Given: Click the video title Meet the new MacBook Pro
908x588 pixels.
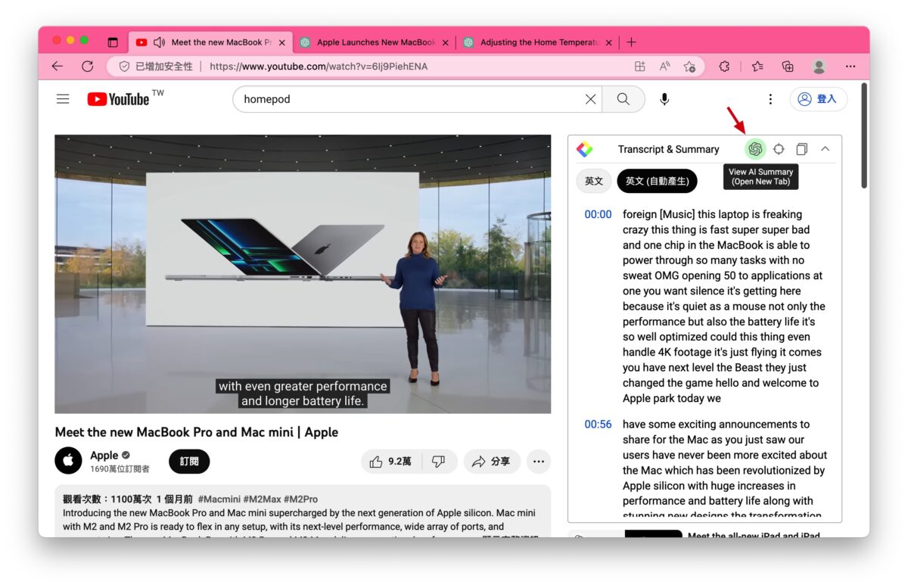Looking at the screenshot, I should [x=197, y=432].
